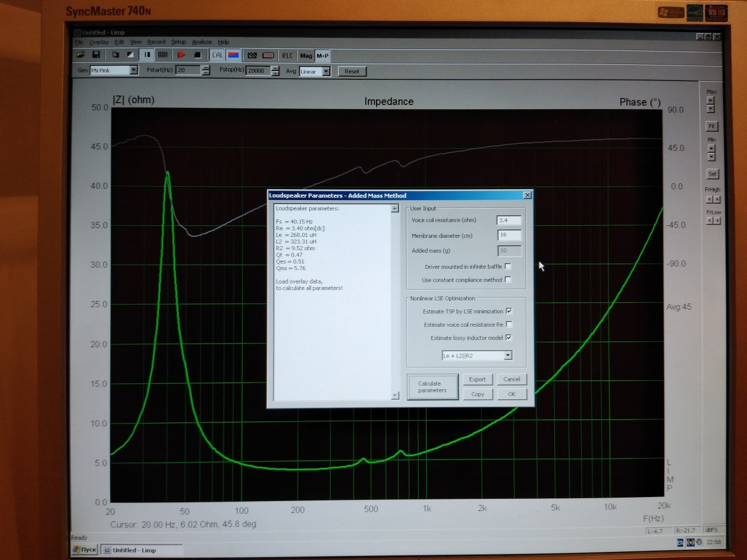Toggle Driver mounted in infinite baffle checkbox
This screenshot has width=747, height=560.
[x=508, y=267]
